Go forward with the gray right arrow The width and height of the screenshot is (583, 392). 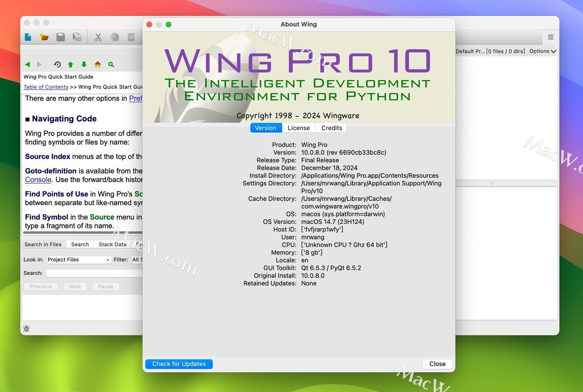(39, 64)
